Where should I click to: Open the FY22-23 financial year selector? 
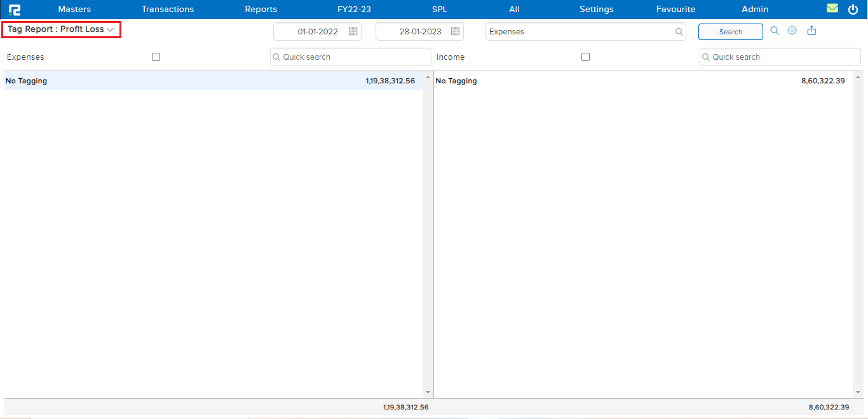pos(354,10)
